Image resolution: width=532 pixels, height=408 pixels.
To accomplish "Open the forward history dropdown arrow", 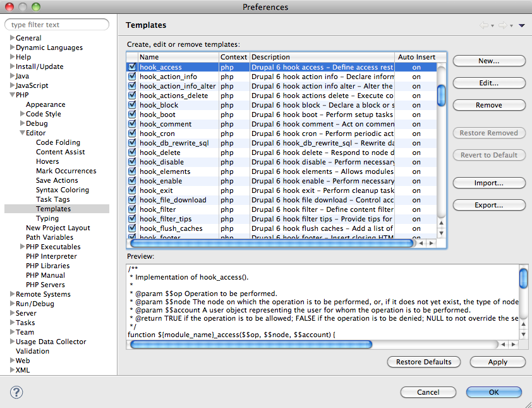I will [x=511, y=26].
